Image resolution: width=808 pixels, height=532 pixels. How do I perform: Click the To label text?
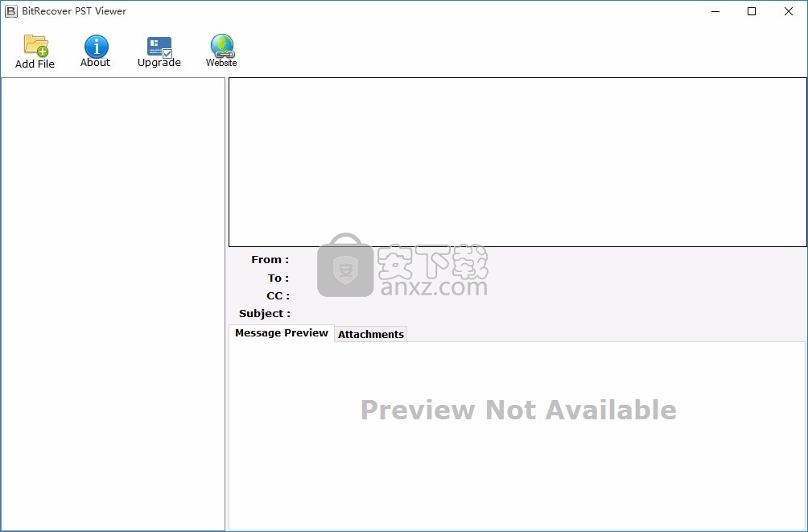(278, 278)
